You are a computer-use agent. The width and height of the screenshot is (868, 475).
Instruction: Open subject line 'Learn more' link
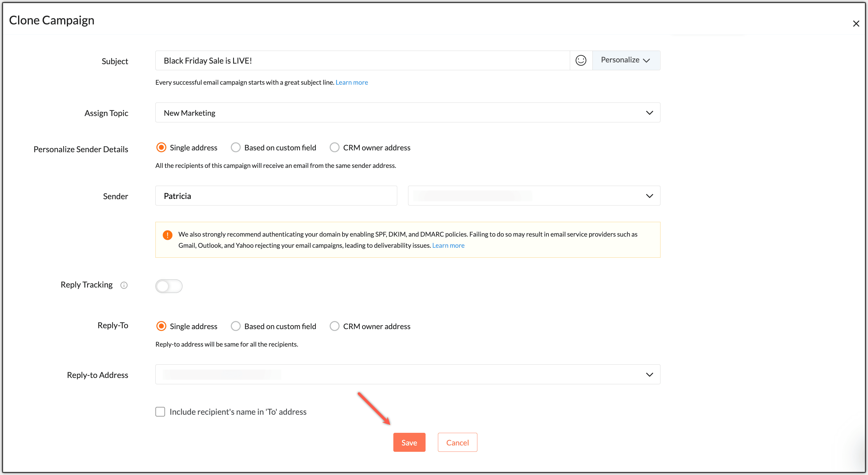coord(351,83)
